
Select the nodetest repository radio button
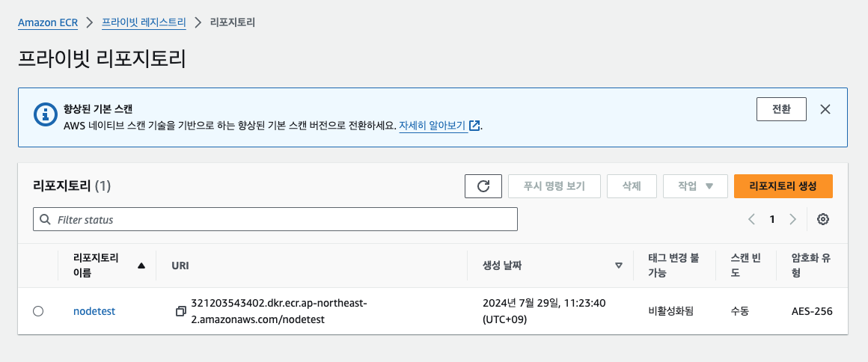[38, 311]
